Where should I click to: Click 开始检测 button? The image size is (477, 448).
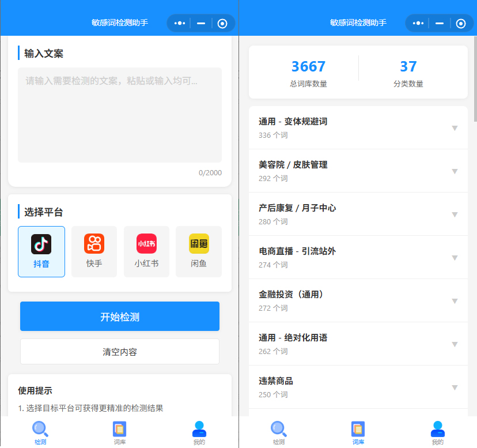click(120, 316)
